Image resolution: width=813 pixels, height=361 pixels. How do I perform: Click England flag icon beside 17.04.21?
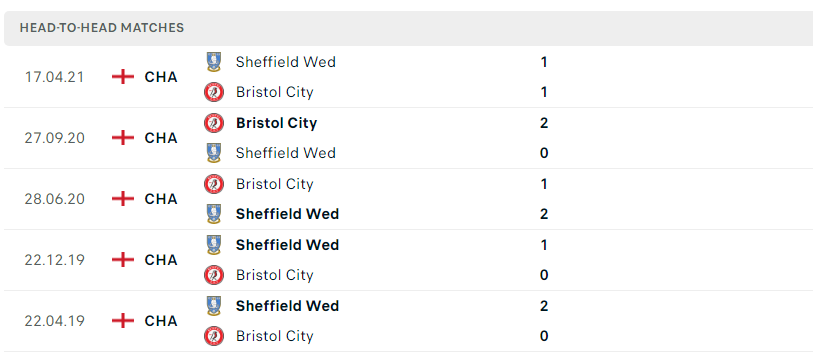[x=122, y=77]
